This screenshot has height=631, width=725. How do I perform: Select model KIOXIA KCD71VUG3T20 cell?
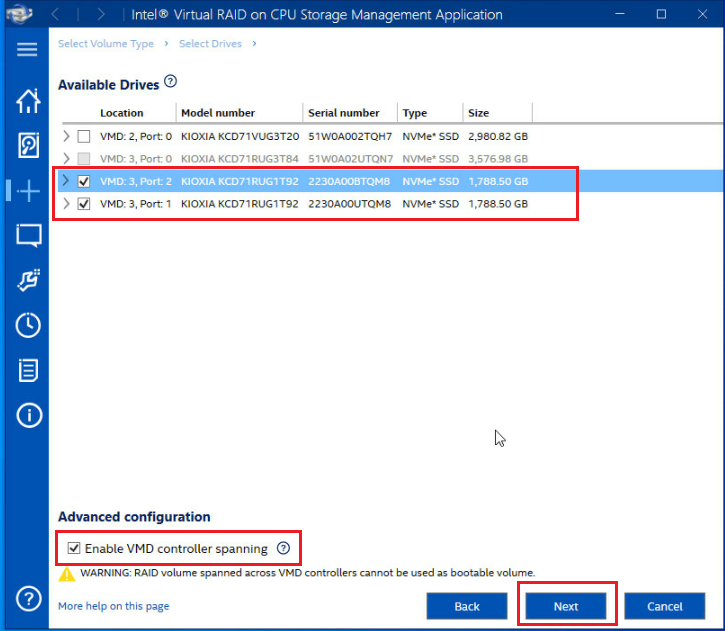[x=240, y=136]
